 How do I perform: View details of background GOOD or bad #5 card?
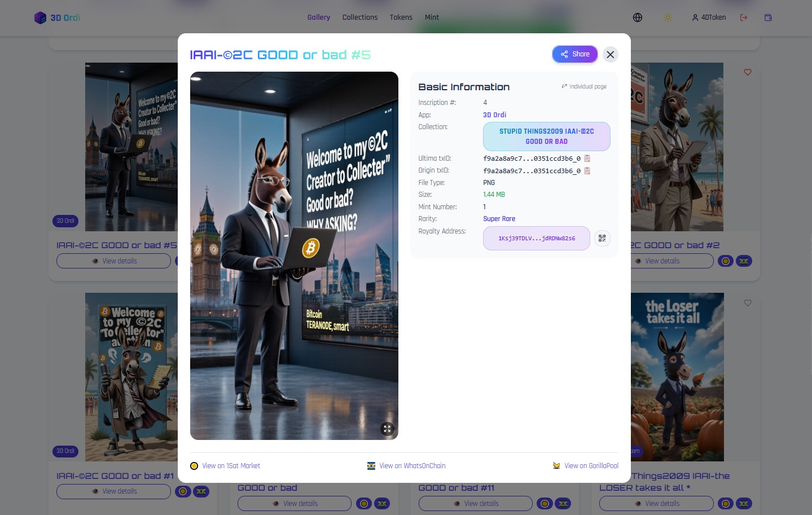click(x=113, y=261)
